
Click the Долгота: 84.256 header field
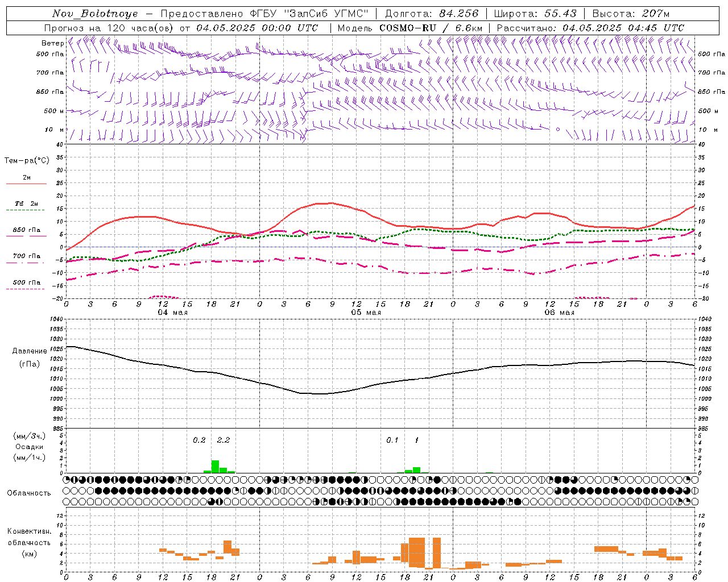coord(432,14)
